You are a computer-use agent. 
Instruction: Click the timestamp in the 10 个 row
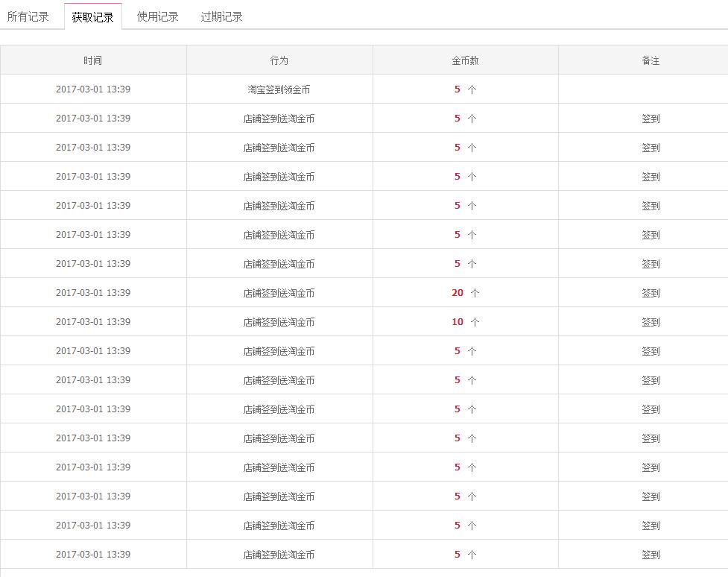(93, 321)
